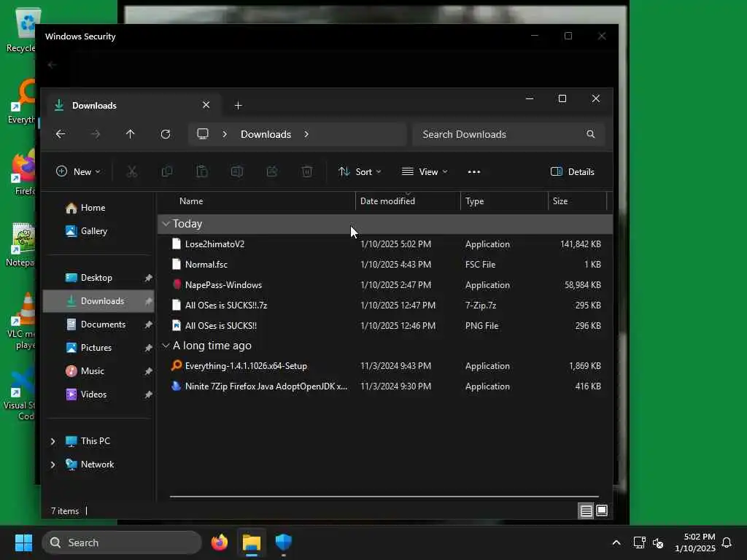Click the Delete trash can icon
Image resolution: width=747 pixels, height=560 pixels.
(x=307, y=172)
